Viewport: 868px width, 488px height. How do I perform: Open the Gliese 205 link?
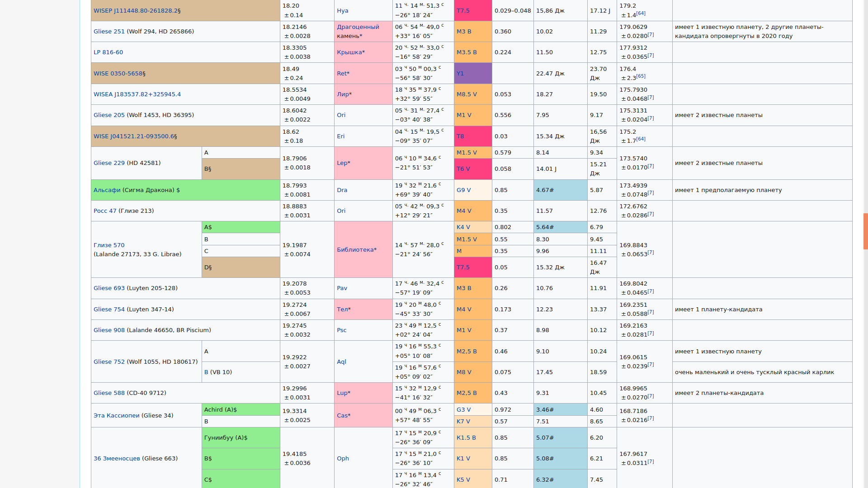109,115
